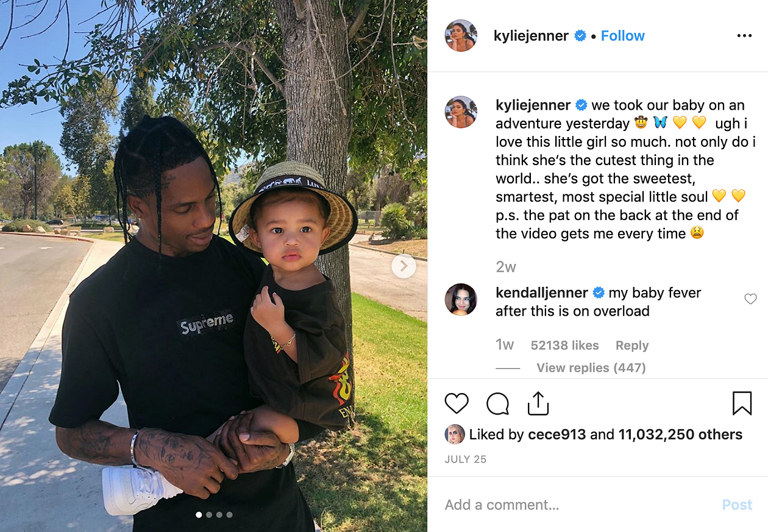Reply to kendalljenner's comment
Screen dimensions: 768x532
[631, 346]
